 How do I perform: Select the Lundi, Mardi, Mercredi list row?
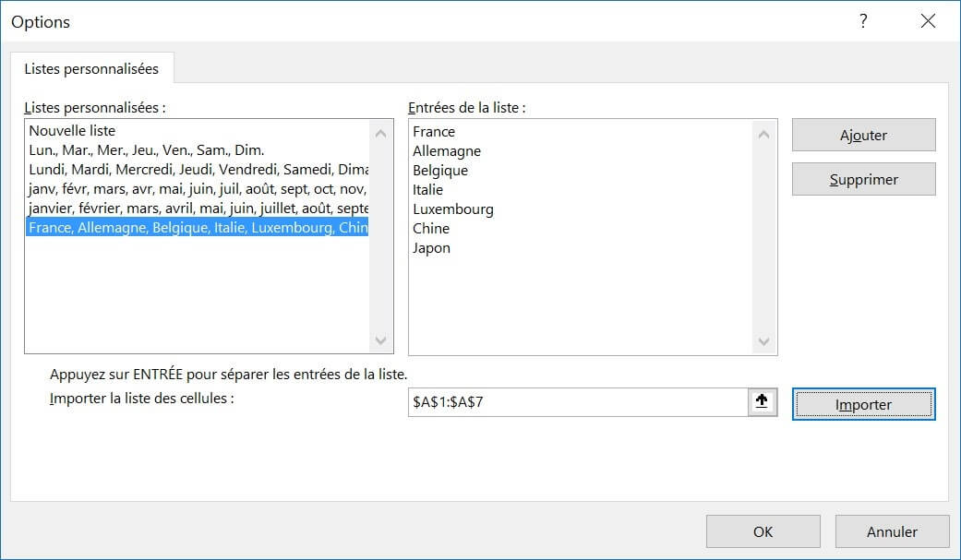click(x=198, y=169)
